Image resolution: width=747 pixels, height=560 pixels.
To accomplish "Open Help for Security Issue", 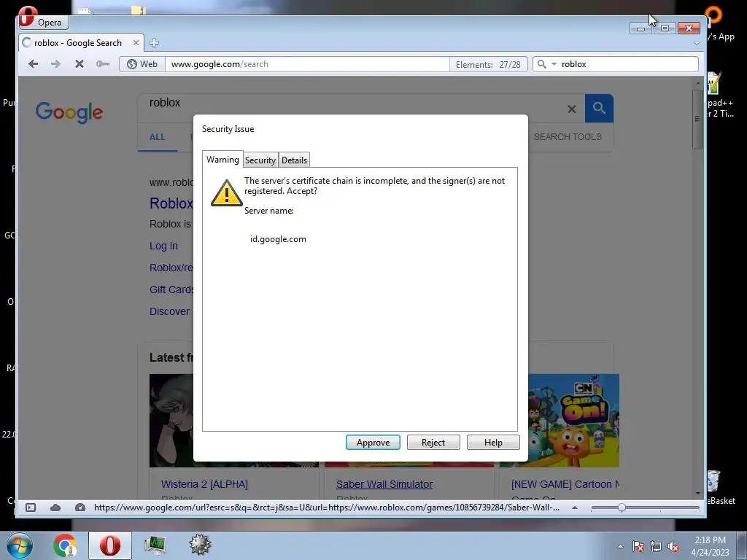I will click(493, 443).
